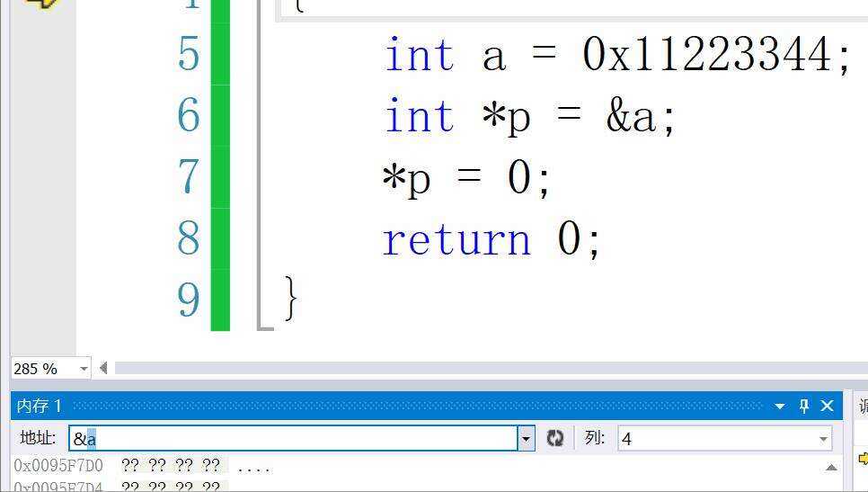This screenshot has width=868, height=492.
Task: Click the editor horizontal scrollbar track
Action: [x=485, y=368]
